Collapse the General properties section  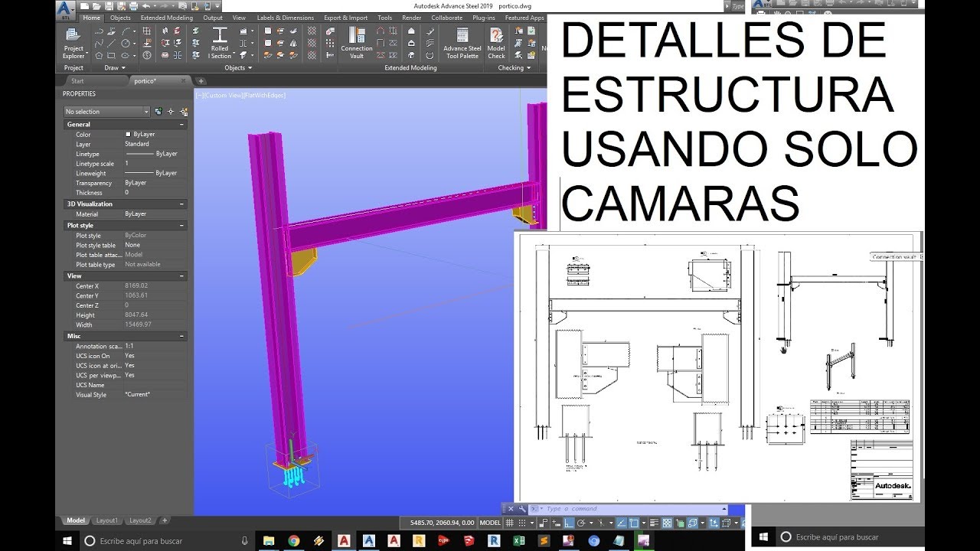181,124
